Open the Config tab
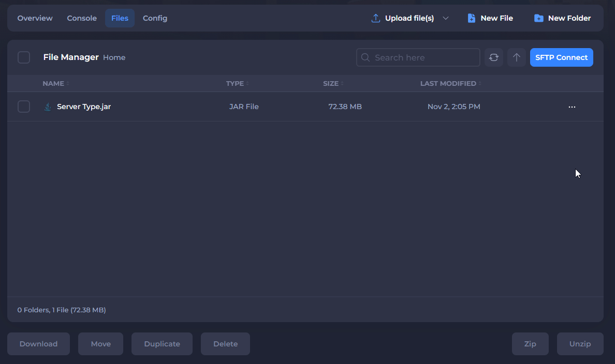615x364 pixels. point(155,18)
